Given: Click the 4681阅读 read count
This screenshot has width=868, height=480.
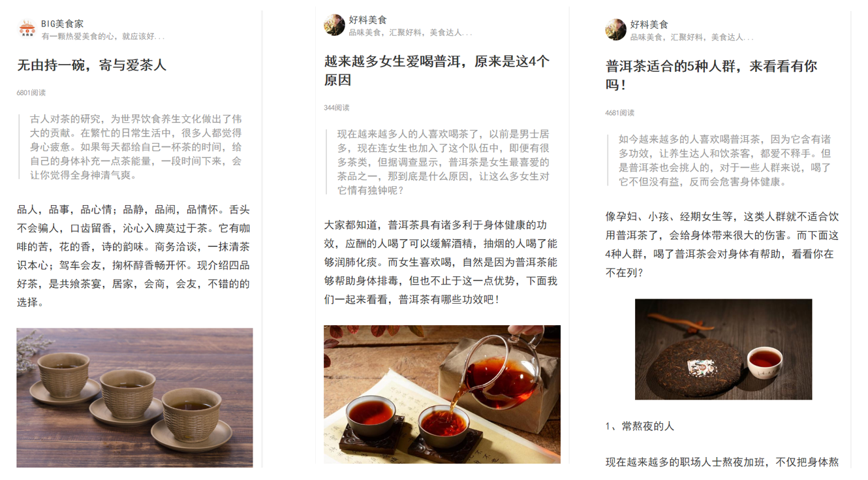Looking at the screenshot, I should click(620, 112).
